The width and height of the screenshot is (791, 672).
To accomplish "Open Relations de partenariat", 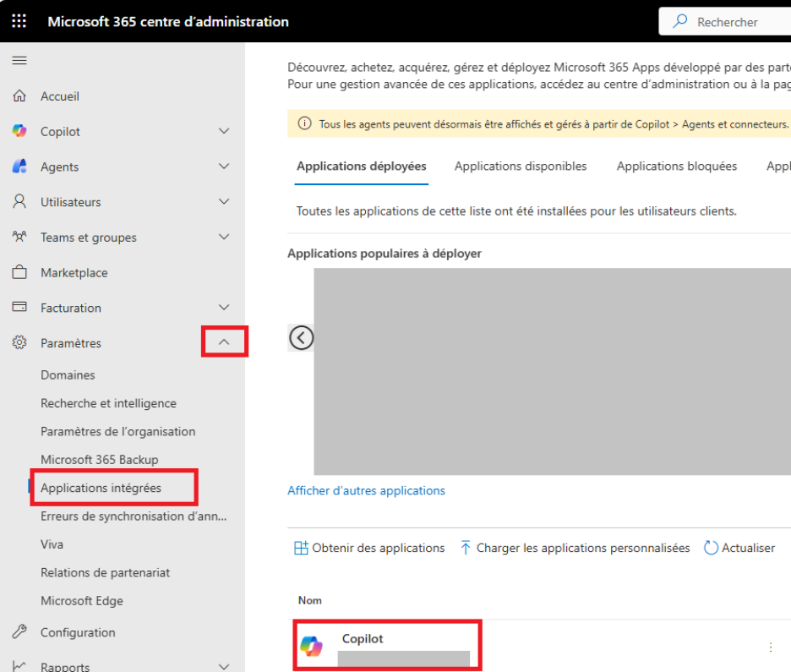I will tap(105, 572).
